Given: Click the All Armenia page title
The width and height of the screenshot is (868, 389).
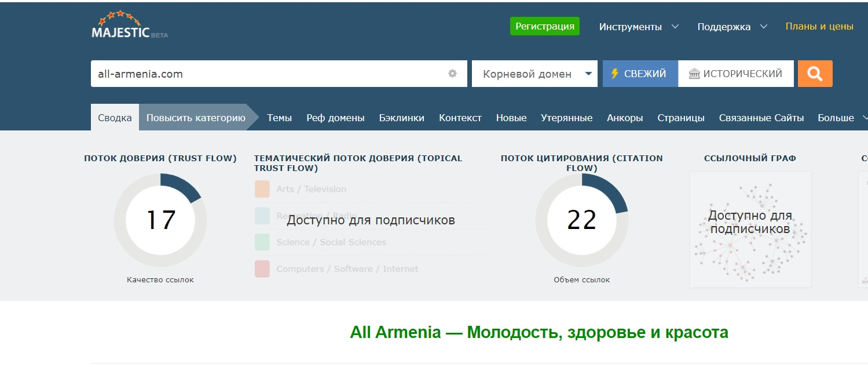Looking at the screenshot, I should tap(539, 333).
